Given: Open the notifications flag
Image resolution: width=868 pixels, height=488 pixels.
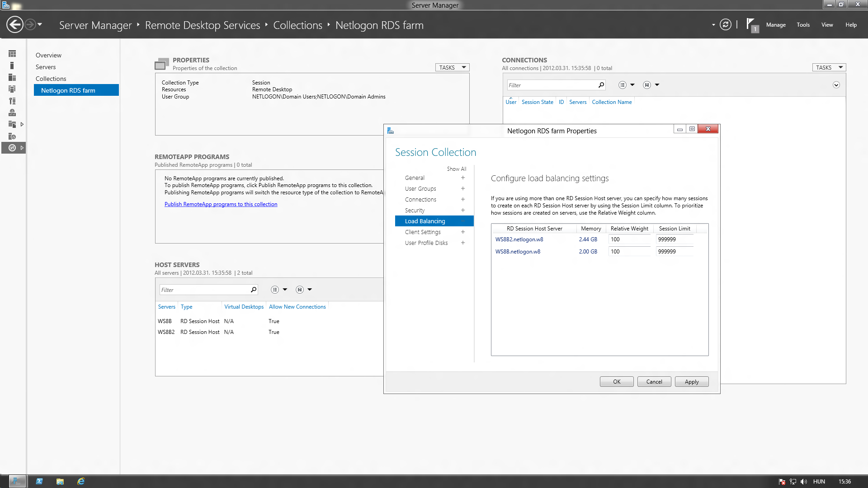Looking at the screenshot, I should pyautogui.click(x=752, y=25).
